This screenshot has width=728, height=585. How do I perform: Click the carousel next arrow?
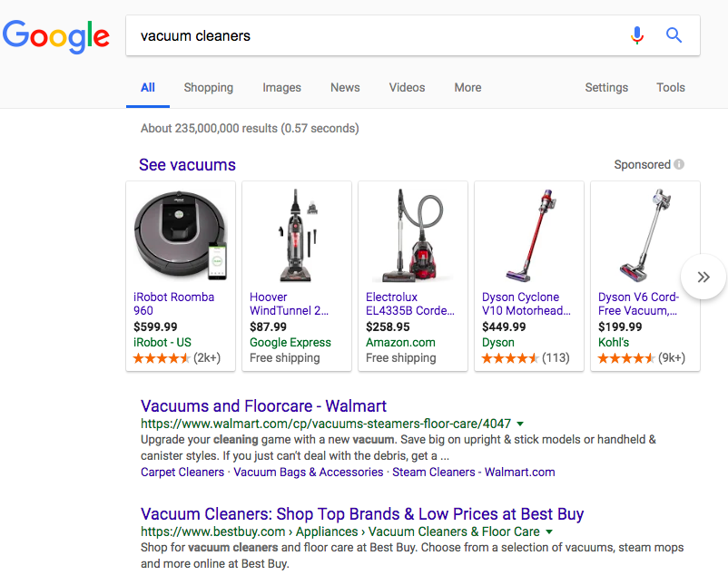point(703,277)
